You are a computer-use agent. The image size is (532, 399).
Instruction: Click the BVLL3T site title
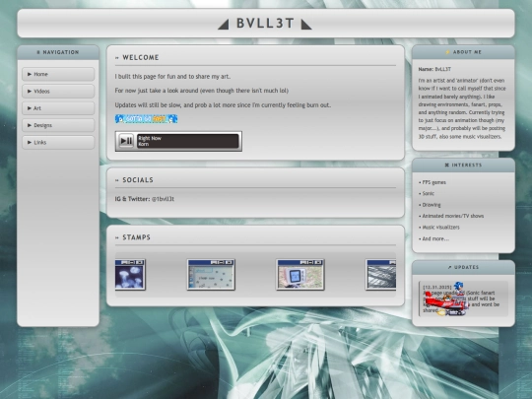click(x=265, y=24)
